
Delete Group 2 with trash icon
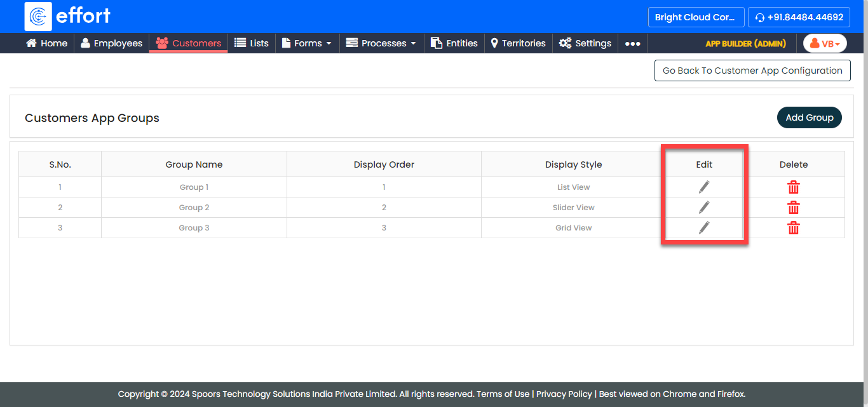coord(793,208)
